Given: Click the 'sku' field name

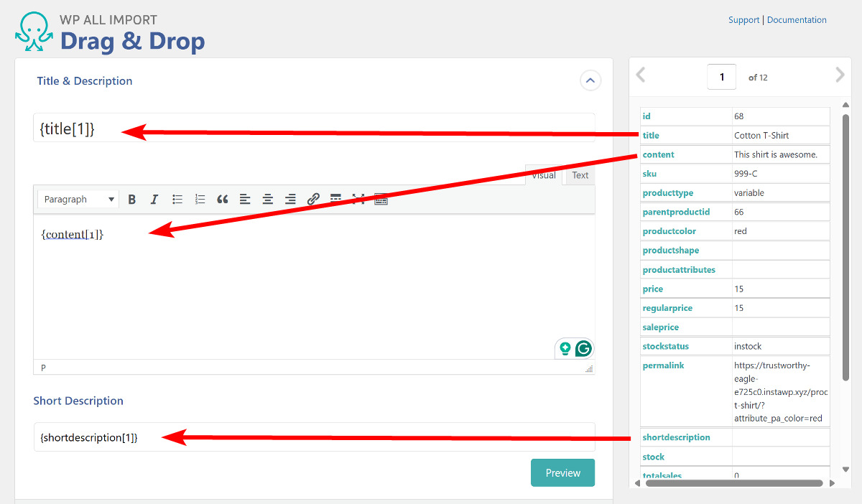Looking at the screenshot, I should click(x=649, y=174).
